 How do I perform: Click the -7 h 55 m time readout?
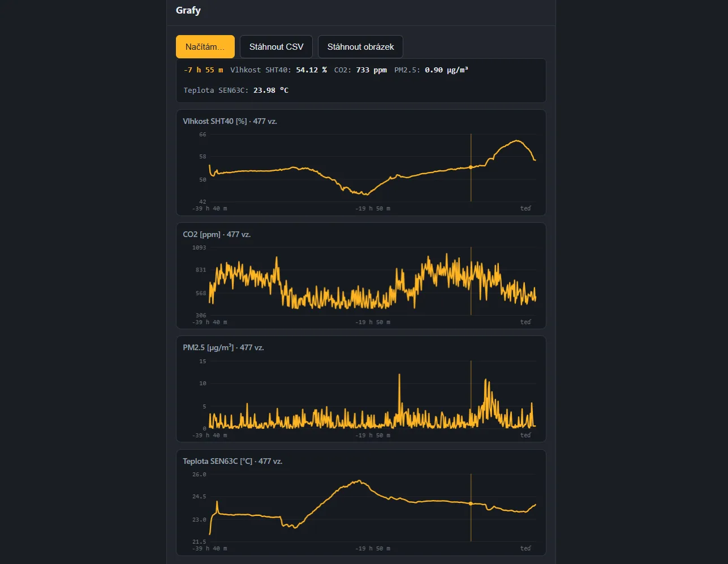[x=204, y=70]
